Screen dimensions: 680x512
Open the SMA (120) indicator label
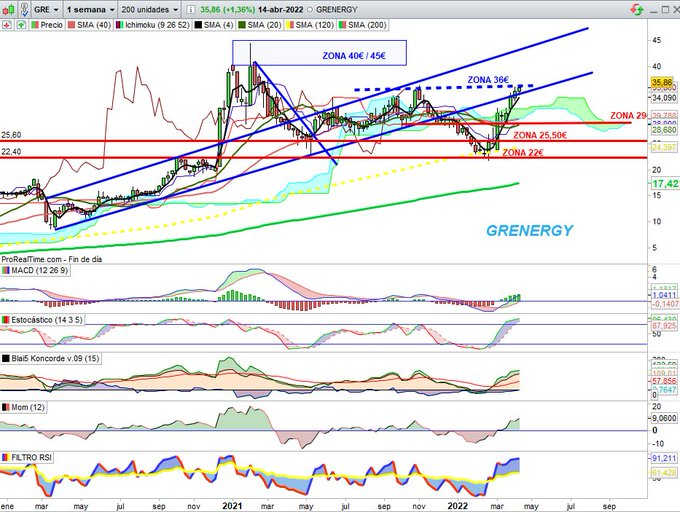[310, 25]
